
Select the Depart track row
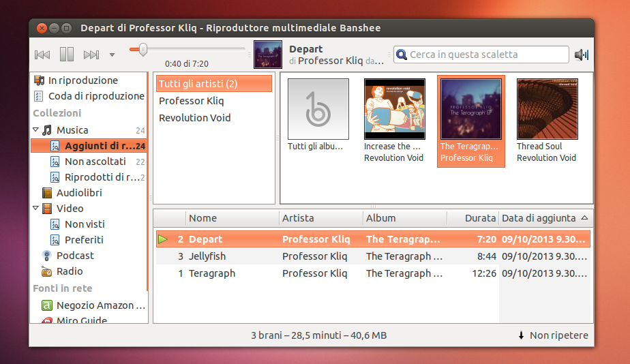coord(373,239)
